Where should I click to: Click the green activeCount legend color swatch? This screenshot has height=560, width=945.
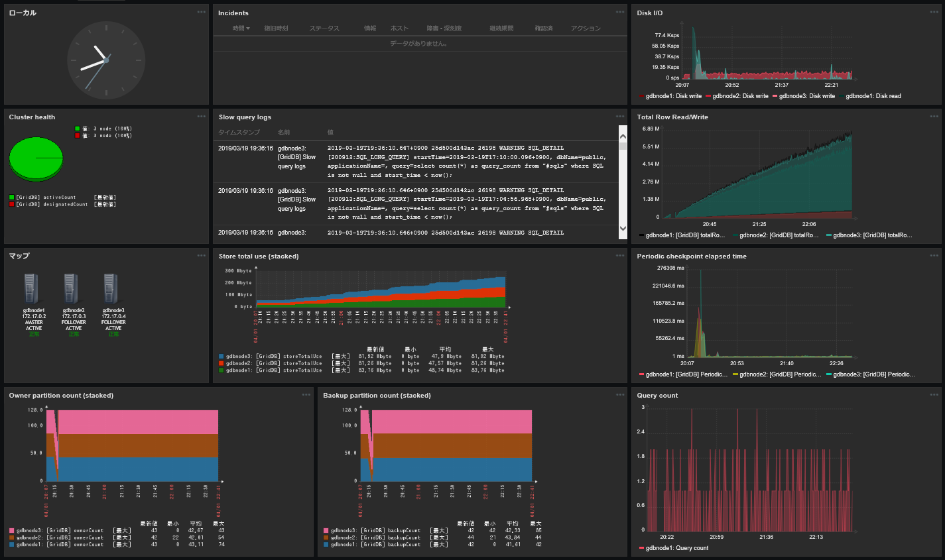coord(12,197)
